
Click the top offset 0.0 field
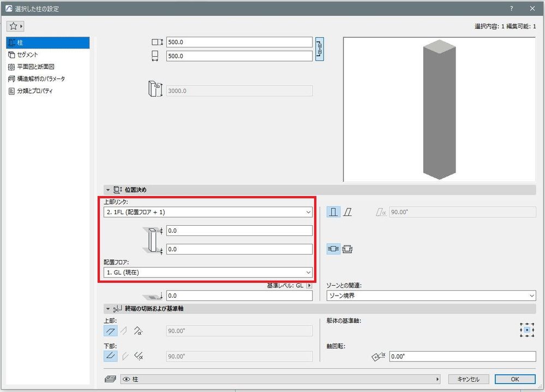tap(239, 231)
